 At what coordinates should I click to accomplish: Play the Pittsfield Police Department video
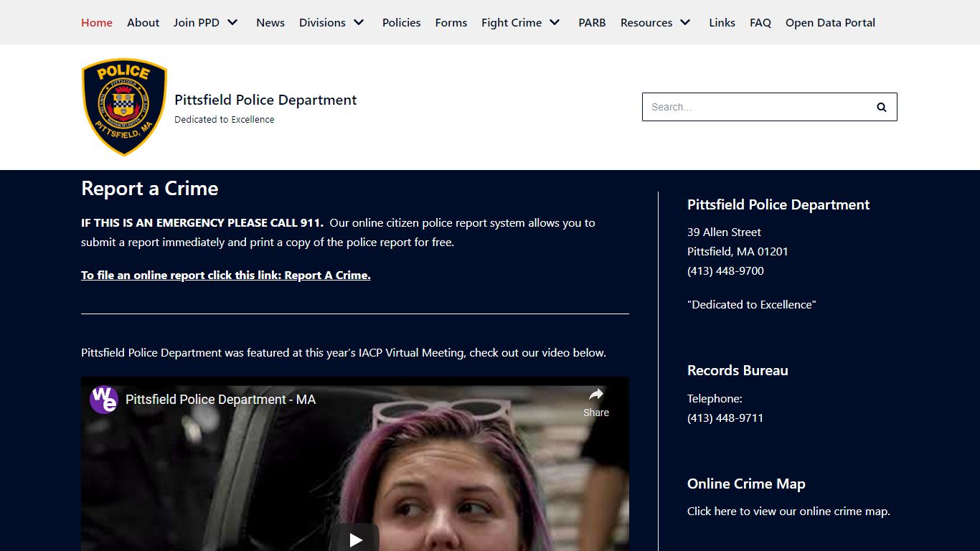pyautogui.click(x=355, y=540)
